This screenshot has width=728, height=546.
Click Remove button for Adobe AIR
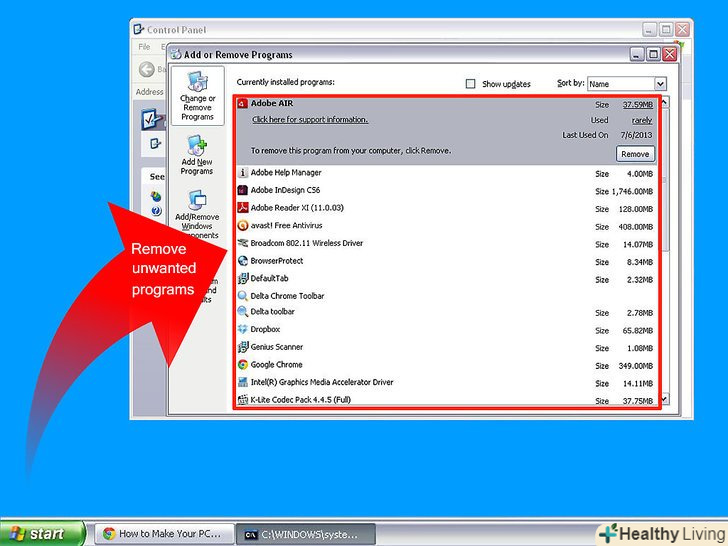tap(635, 154)
